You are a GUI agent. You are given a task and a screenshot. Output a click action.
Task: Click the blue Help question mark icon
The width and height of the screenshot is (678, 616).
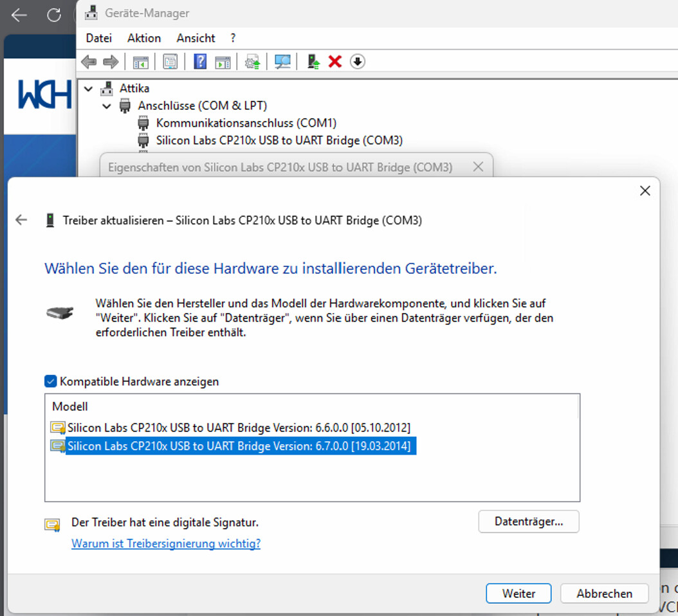200,62
